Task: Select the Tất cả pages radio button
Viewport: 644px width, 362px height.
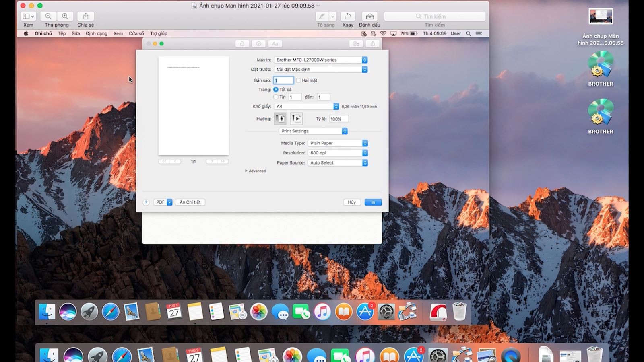Action: [276, 90]
